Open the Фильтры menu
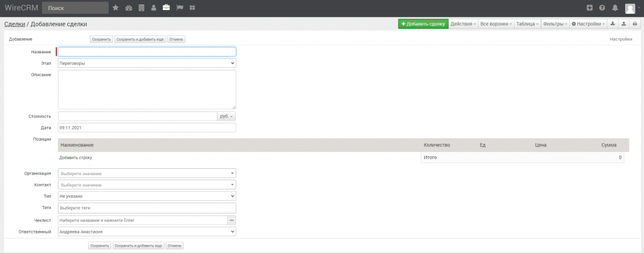644x253 pixels. pos(555,24)
